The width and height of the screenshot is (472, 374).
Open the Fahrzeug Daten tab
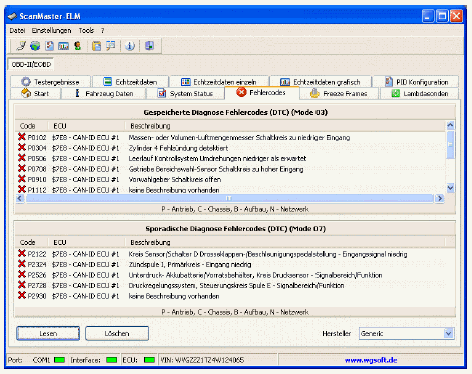104,94
